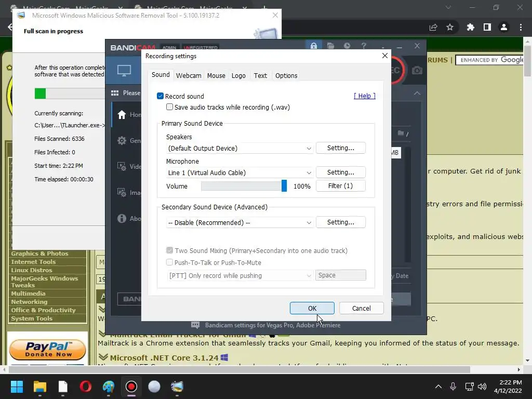Open Microphone Setting... button
The height and width of the screenshot is (399, 532).
click(341, 172)
